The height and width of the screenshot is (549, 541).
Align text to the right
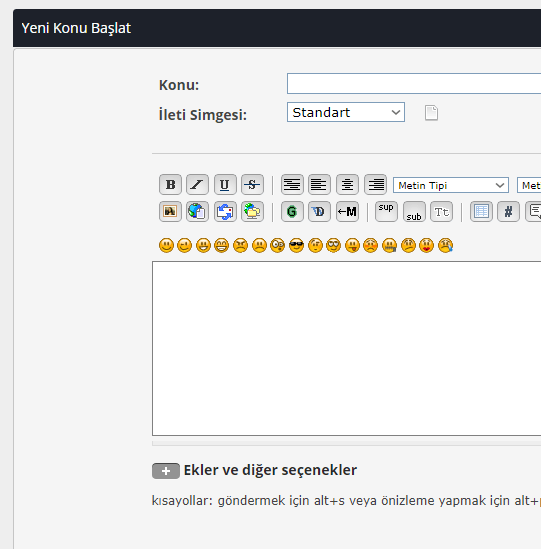point(375,184)
